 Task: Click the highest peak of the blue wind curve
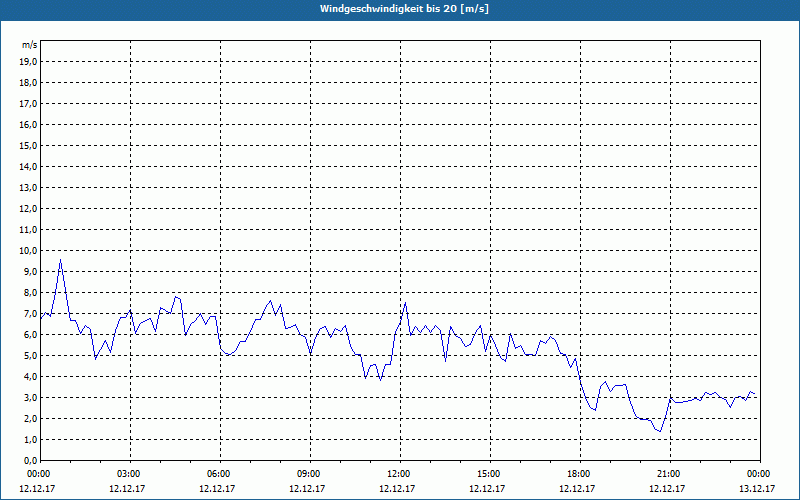click(x=61, y=260)
